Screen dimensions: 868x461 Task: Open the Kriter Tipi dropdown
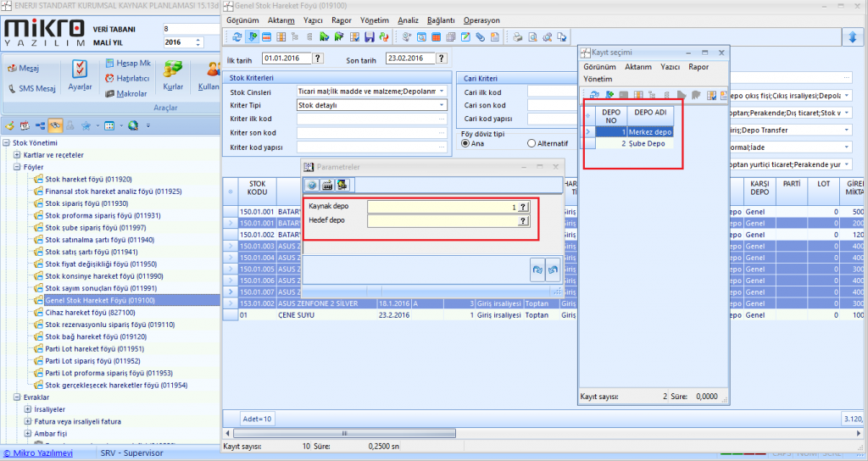442,105
